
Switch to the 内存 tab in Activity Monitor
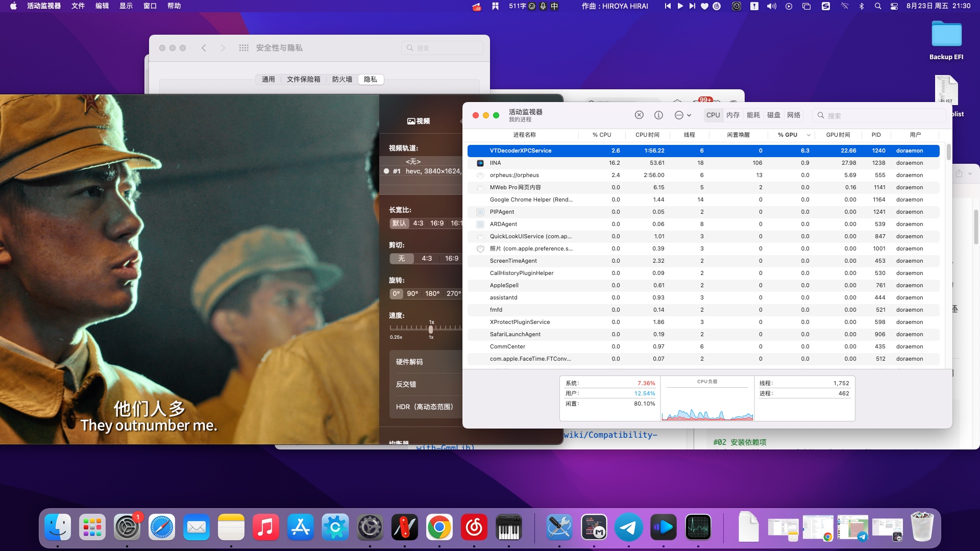[733, 115]
